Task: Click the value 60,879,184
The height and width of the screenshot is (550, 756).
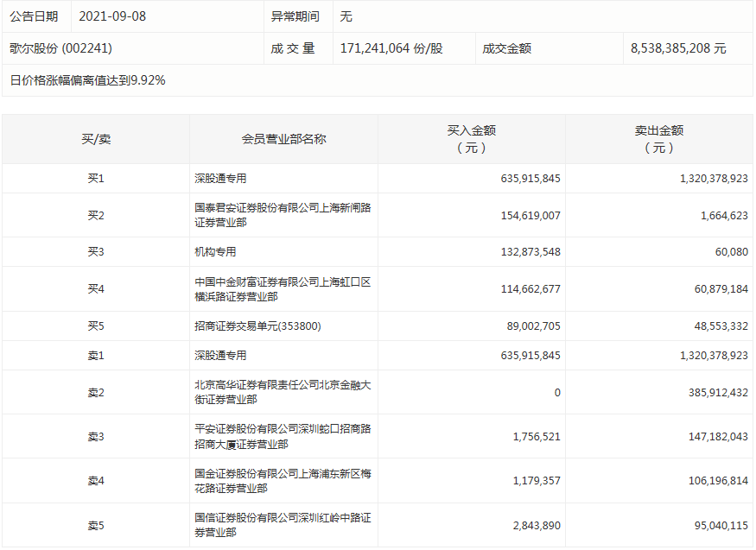Action: tap(721, 289)
